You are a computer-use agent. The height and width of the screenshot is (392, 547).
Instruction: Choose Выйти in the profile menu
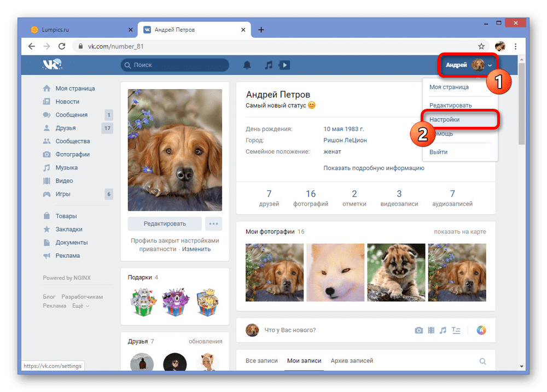(x=438, y=152)
